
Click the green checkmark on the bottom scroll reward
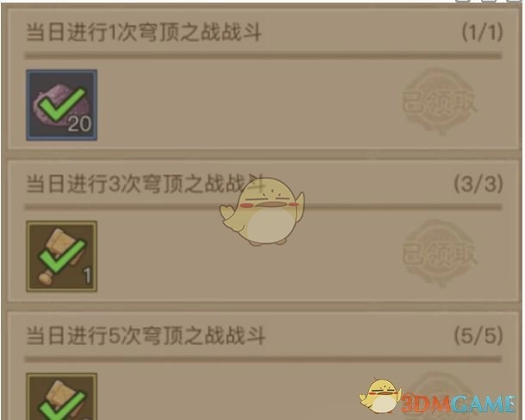coord(62,405)
